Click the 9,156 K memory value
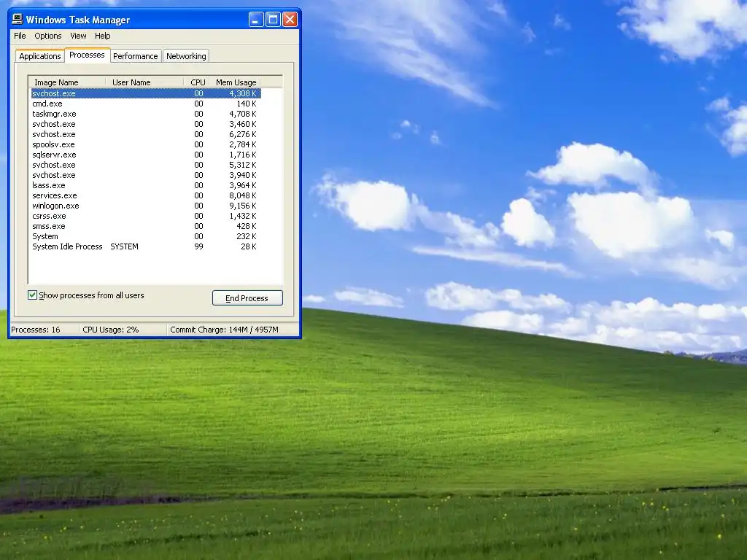The width and height of the screenshot is (747, 560). pyautogui.click(x=242, y=206)
